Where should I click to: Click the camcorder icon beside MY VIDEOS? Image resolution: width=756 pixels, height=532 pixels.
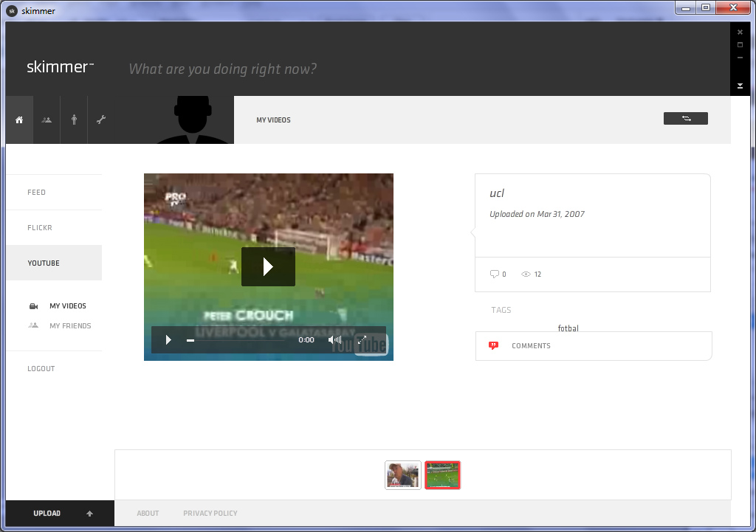[x=34, y=306]
